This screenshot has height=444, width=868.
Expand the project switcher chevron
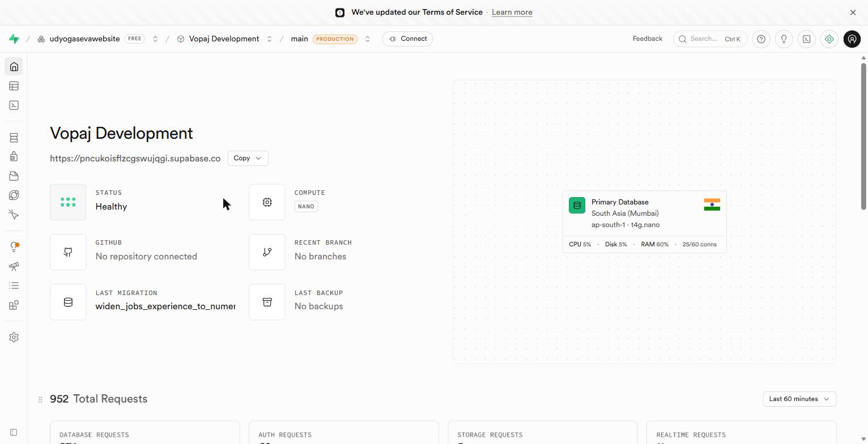(269, 39)
